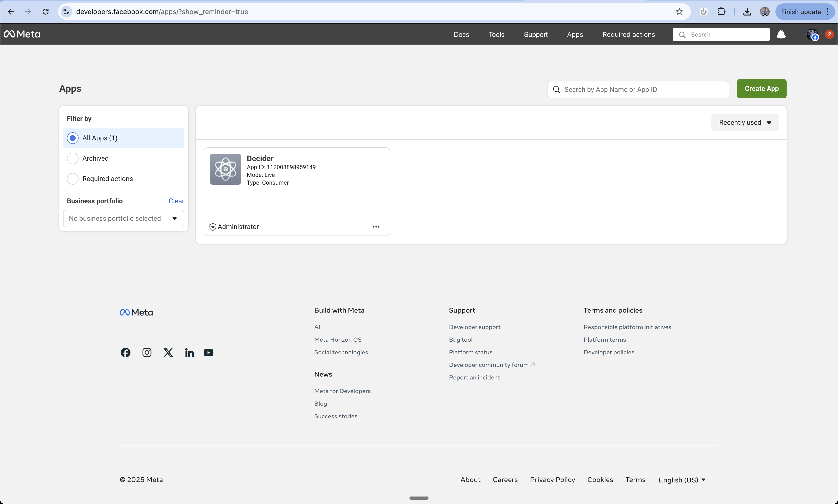Click the power-shaped extension icon
The width and height of the screenshot is (838, 504).
click(x=703, y=12)
